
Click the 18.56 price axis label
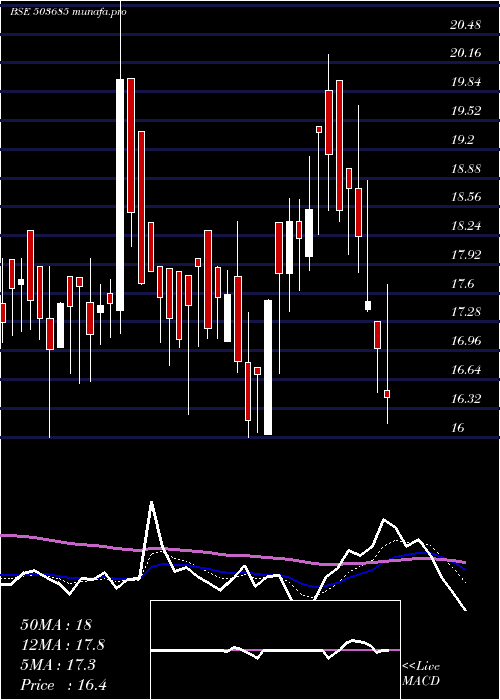click(466, 197)
